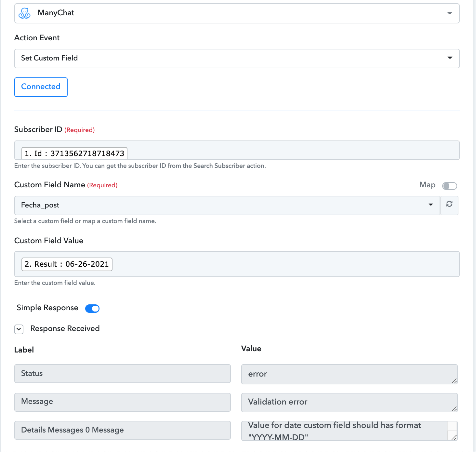Screen dimensions: 476x452
Task: Disable the Simple Response toggle
Action: tap(92, 308)
